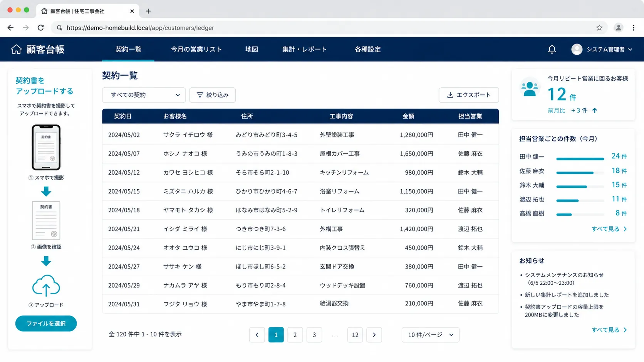Open browser profile icon
The width and height of the screenshot is (644, 362).
pyautogui.click(x=618, y=28)
